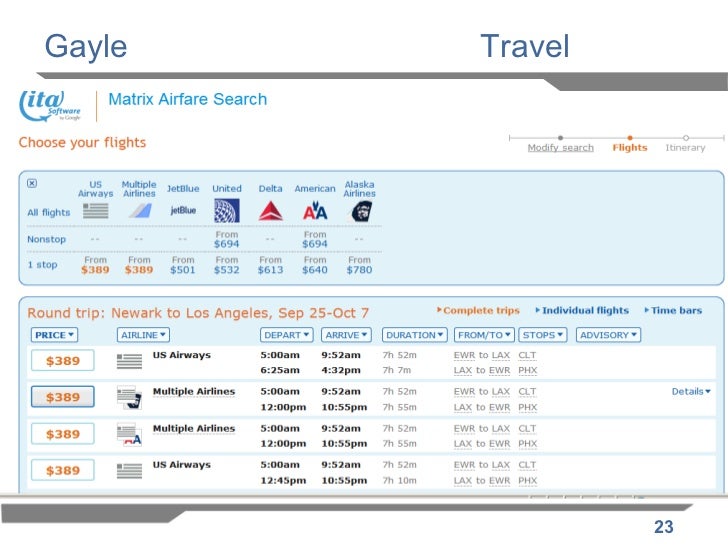The image size is (728, 546).
Task: Select the US Airways matrix logo
Action: (96, 211)
